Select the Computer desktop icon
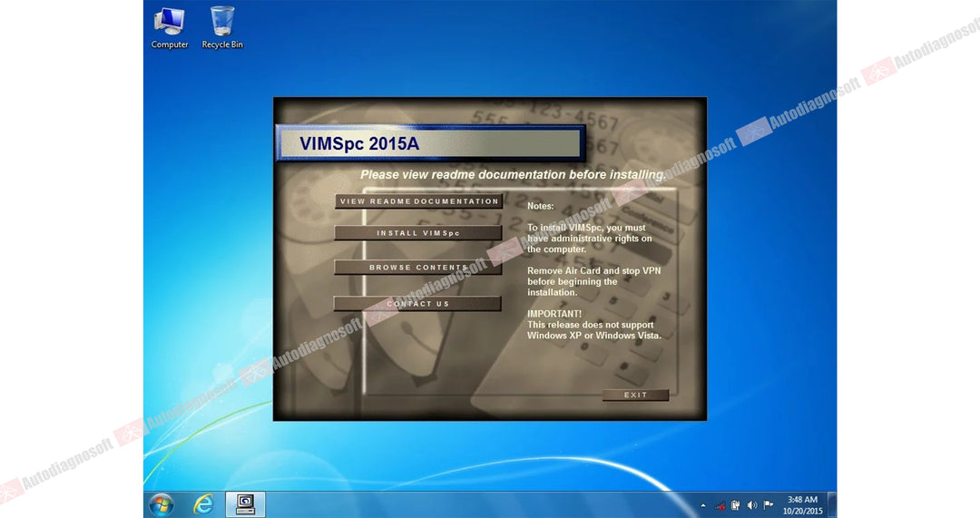 [170, 28]
